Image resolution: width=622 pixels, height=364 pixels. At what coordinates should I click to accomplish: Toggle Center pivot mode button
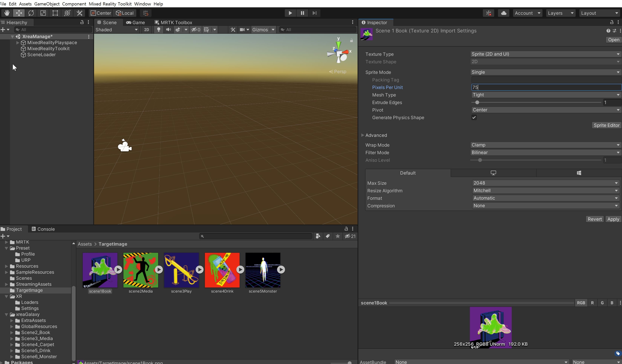coord(101,13)
